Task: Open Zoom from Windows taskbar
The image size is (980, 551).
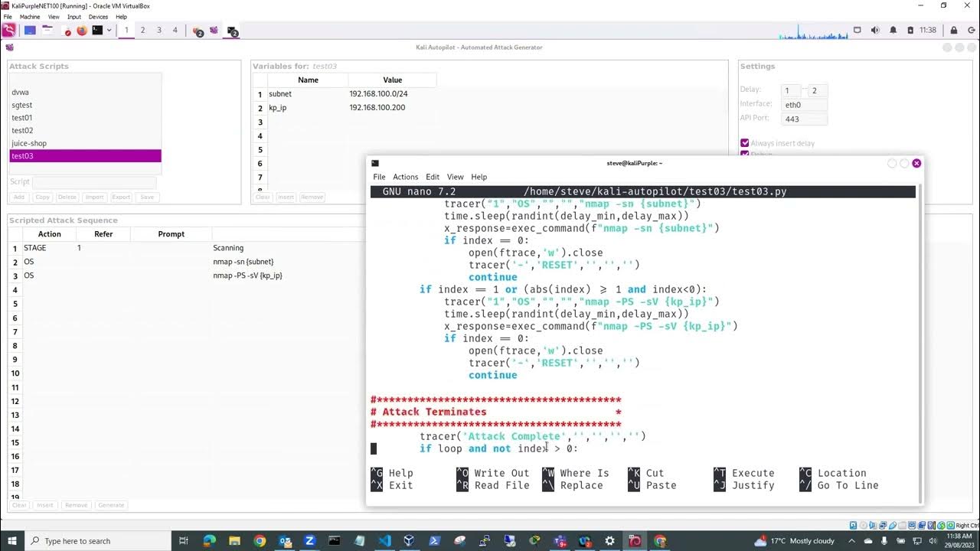Action: coord(310,540)
